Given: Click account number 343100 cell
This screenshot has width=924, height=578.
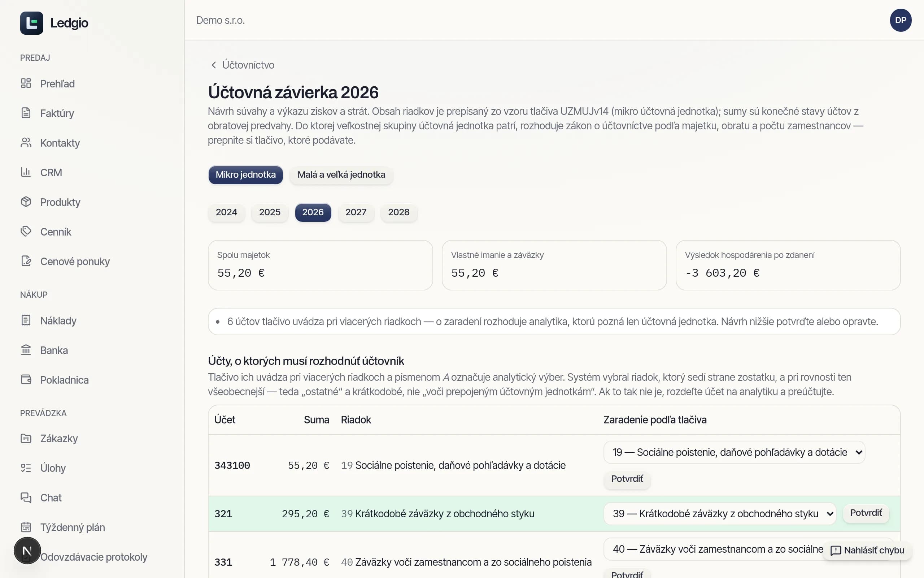Looking at the screenshot, I should pos(232,465).
